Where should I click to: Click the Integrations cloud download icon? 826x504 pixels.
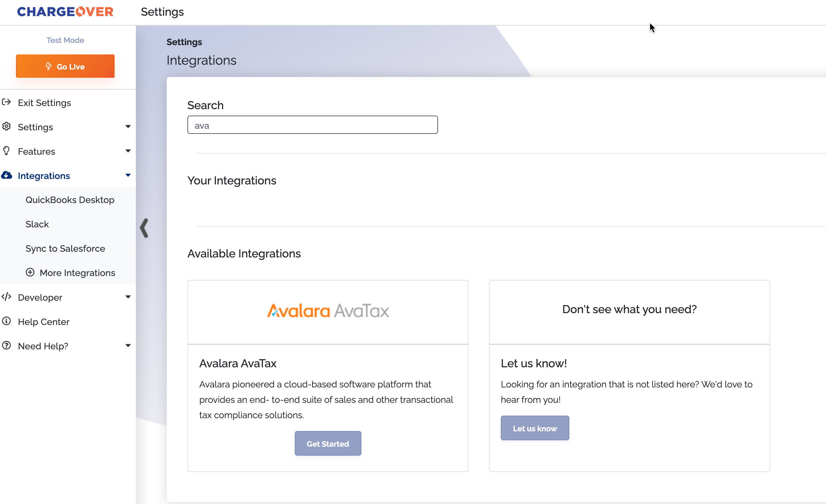pos(6,175)
